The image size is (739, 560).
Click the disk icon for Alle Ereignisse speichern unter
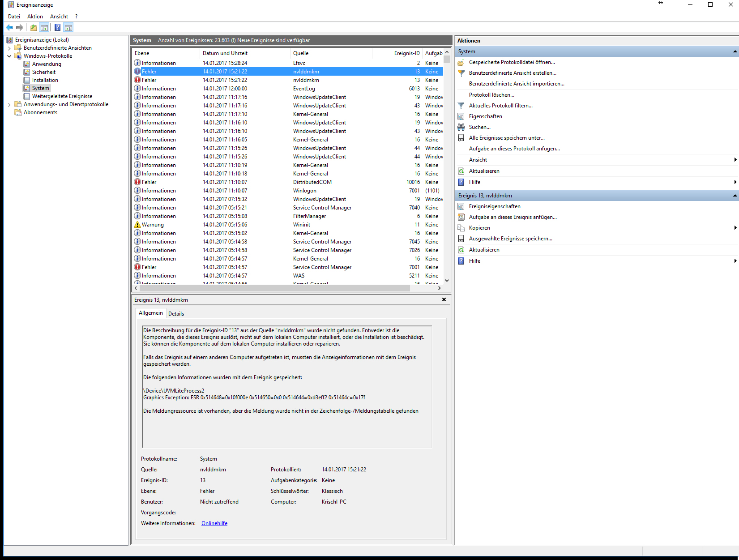[461, 138]
